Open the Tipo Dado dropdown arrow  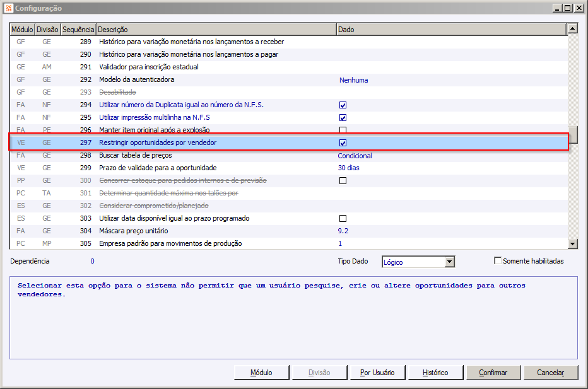point(449,262)
